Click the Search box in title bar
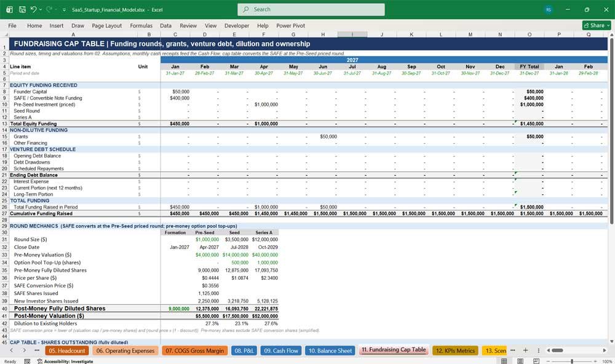The height and width of the screenshot is (364, 615). tap(311, 9)
